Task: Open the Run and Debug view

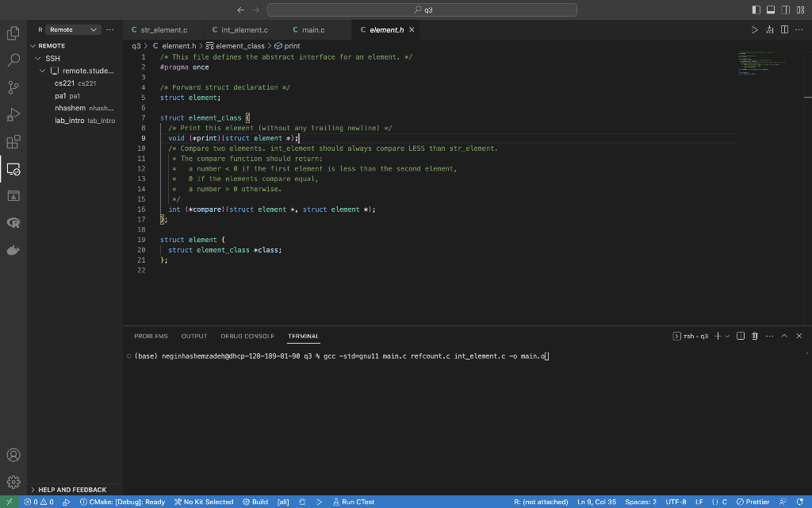Action: [13, 114]
